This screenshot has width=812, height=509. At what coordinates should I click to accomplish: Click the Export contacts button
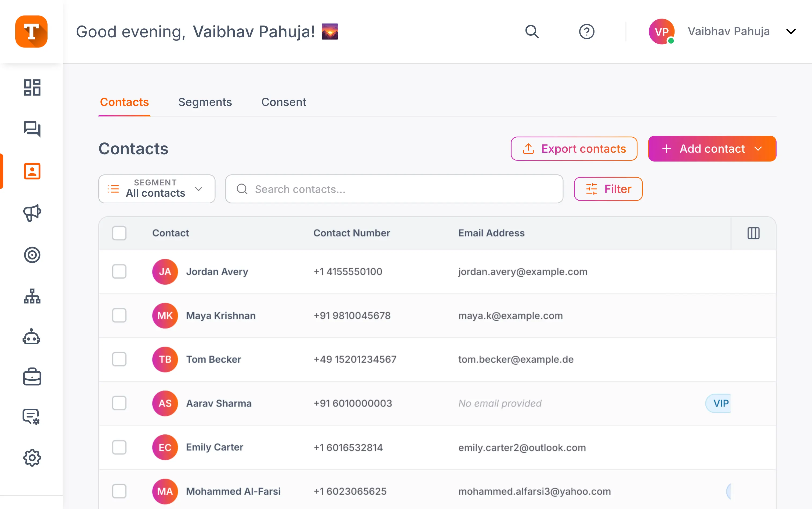click(x=574, y=149)
